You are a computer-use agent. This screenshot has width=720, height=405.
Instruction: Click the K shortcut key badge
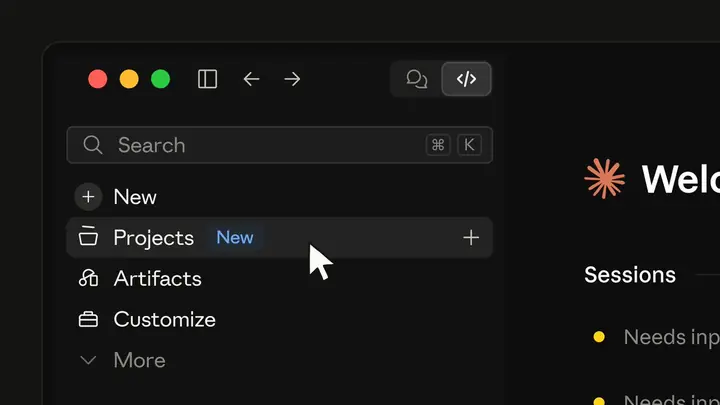(x=469, y=145)
